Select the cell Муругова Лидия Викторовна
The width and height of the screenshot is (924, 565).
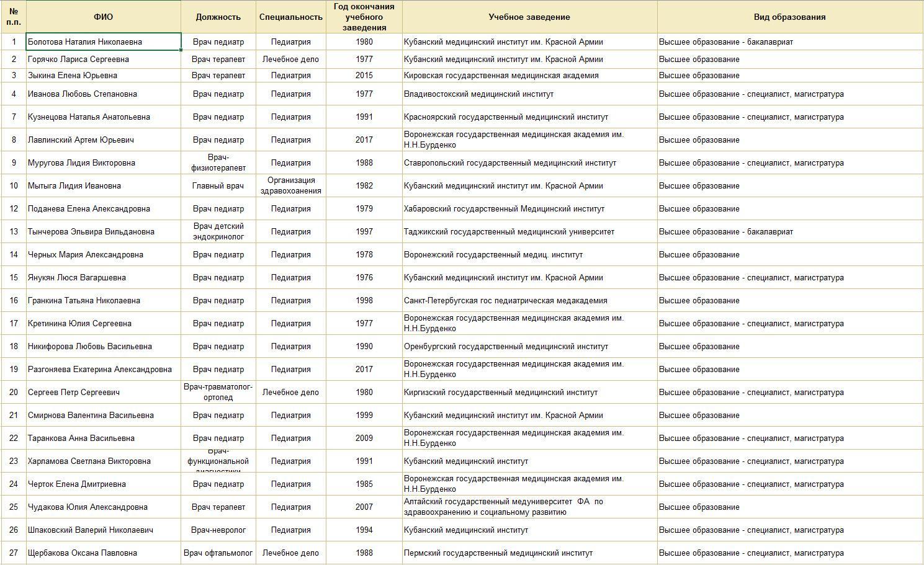(104, 163)
